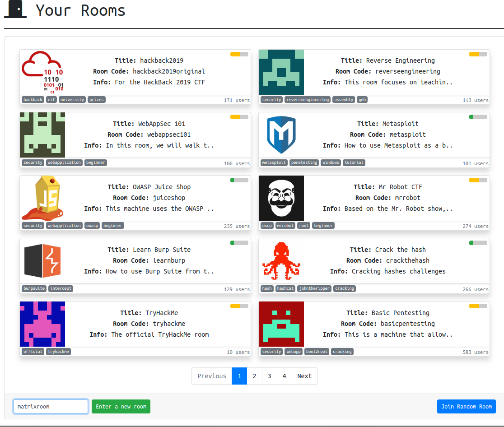This screenshot has height=427, width=504.
Task: Select current page 1 in pagination
Action: [x=239, y=376]
